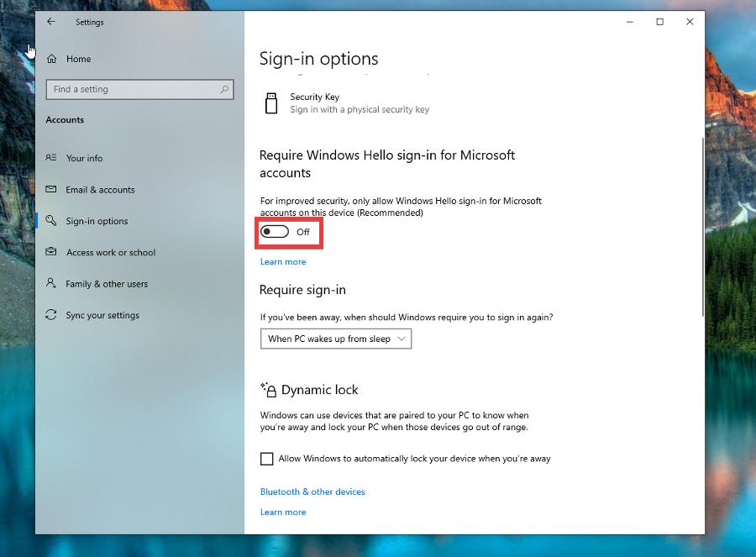Image resolution: width=756 pixels, height=557 pixels.
Task: Click the search magnifier icon
Action: tap(224, 89)
